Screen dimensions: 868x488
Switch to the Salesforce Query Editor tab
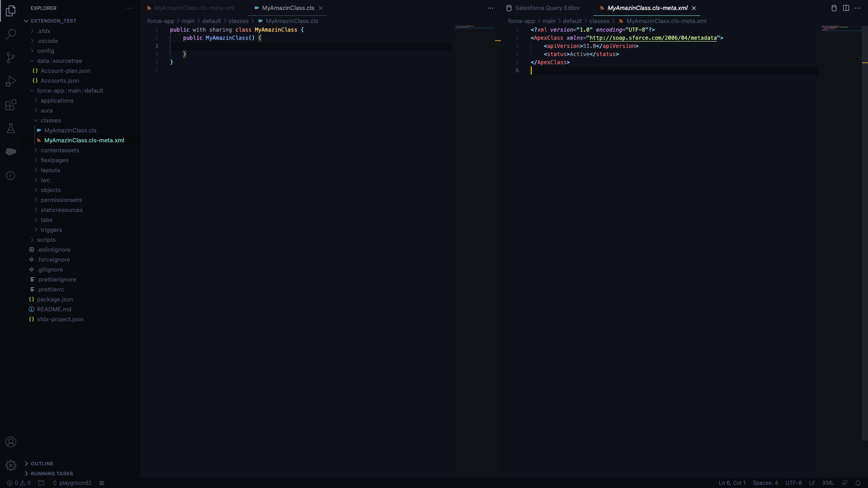(547, 8)
